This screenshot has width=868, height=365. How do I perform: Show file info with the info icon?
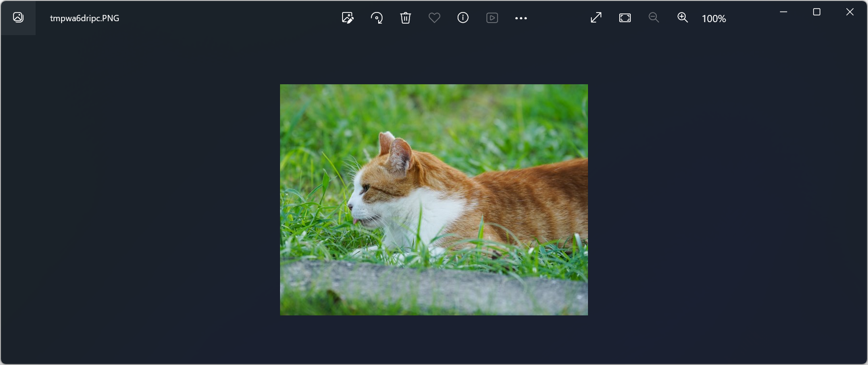click(463, 18)
